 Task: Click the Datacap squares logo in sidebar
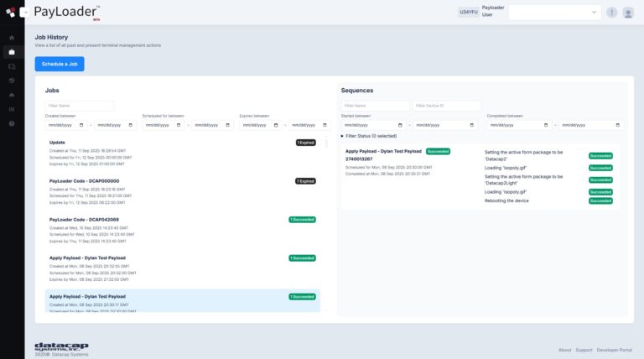click(x=11, y=13)
